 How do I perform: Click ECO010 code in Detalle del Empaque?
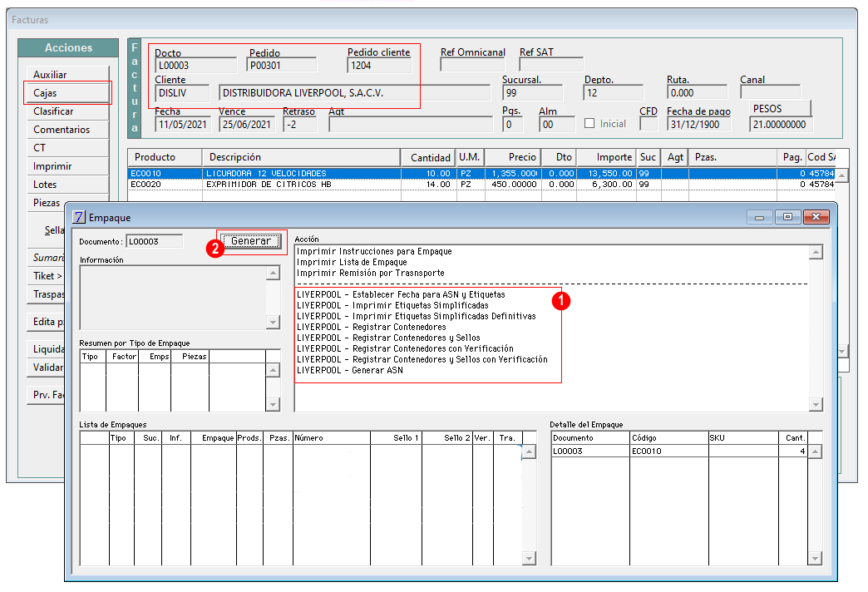[647, 451]
